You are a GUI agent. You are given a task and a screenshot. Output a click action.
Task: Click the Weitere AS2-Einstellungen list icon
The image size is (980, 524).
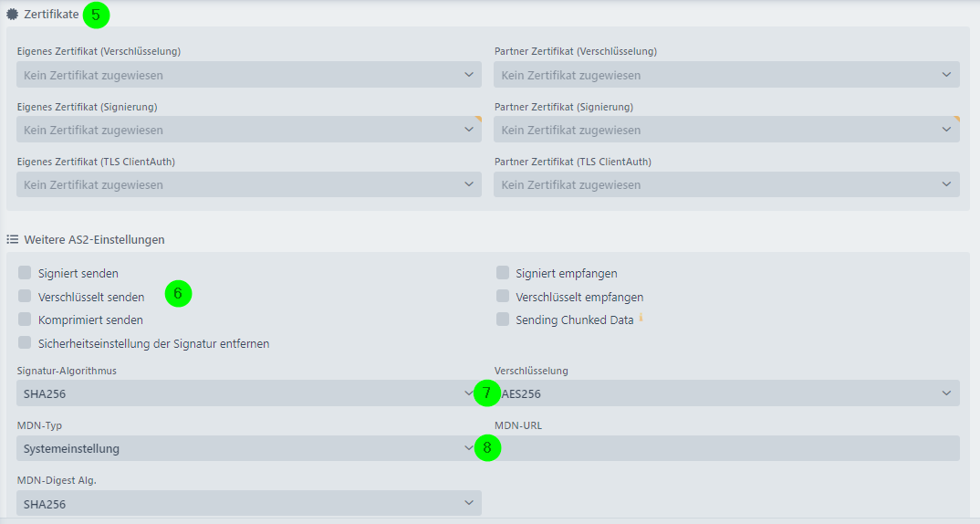click(12, 239)
